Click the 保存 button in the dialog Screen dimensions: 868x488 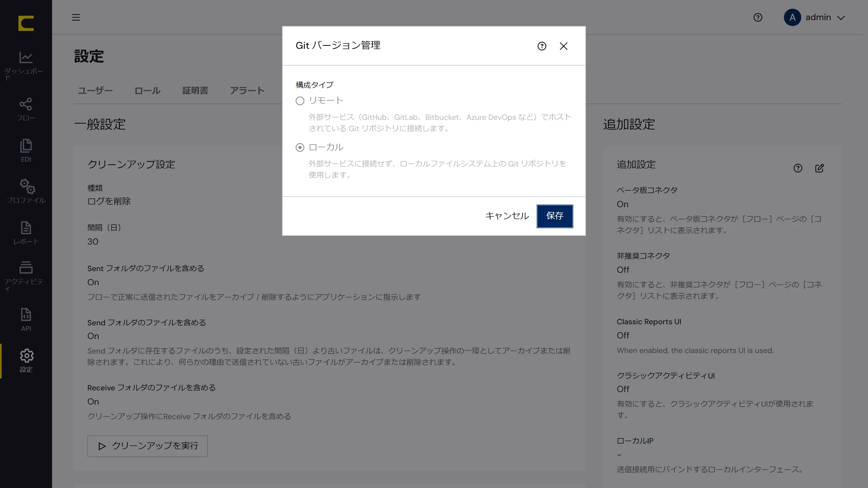555,216
